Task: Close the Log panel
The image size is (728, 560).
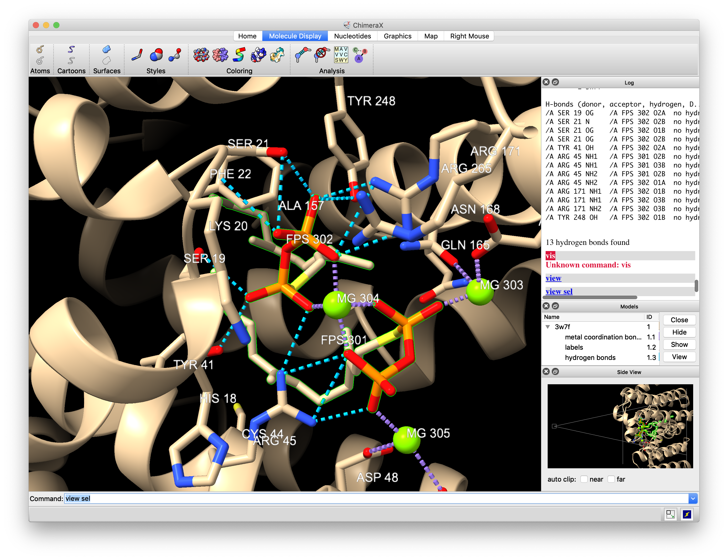Action: pos(546,82)
